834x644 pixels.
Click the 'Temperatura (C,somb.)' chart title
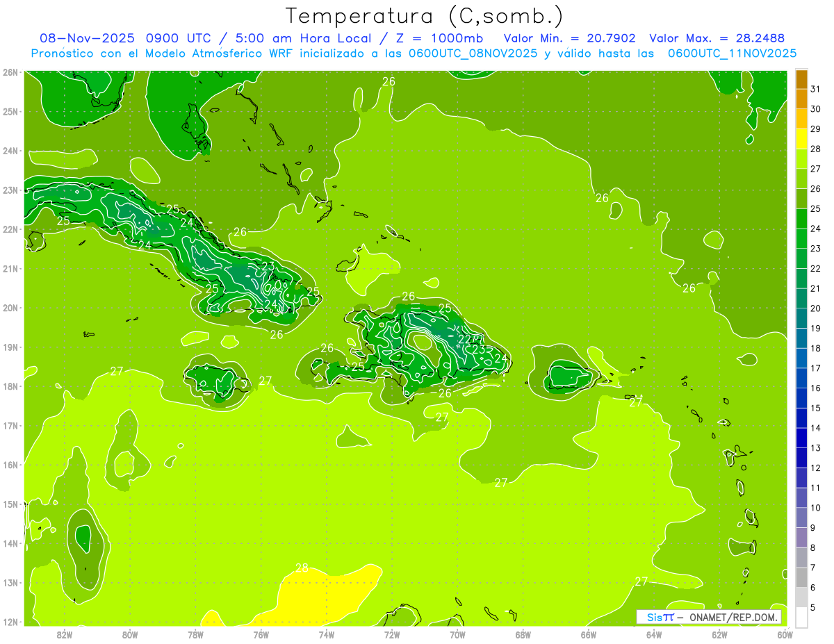coord(425,16)
